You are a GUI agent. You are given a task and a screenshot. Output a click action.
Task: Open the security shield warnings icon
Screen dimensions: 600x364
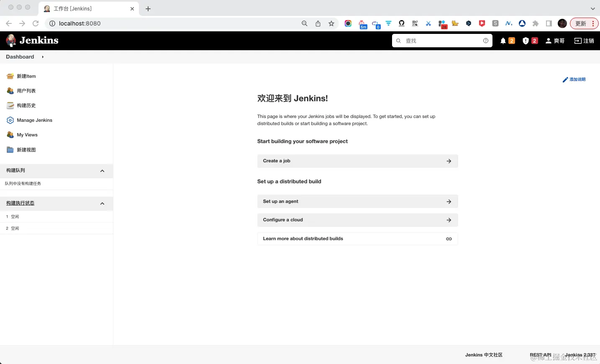(x=526, y=41)
